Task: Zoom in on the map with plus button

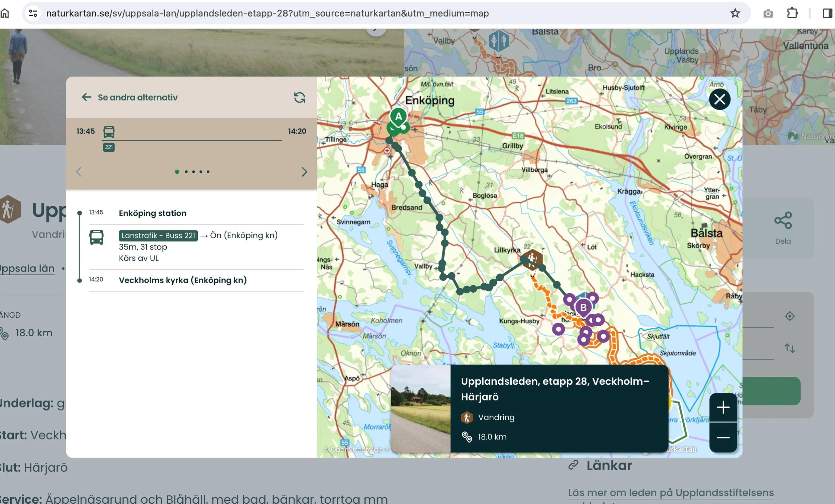Action: click(x=723, y=407)
